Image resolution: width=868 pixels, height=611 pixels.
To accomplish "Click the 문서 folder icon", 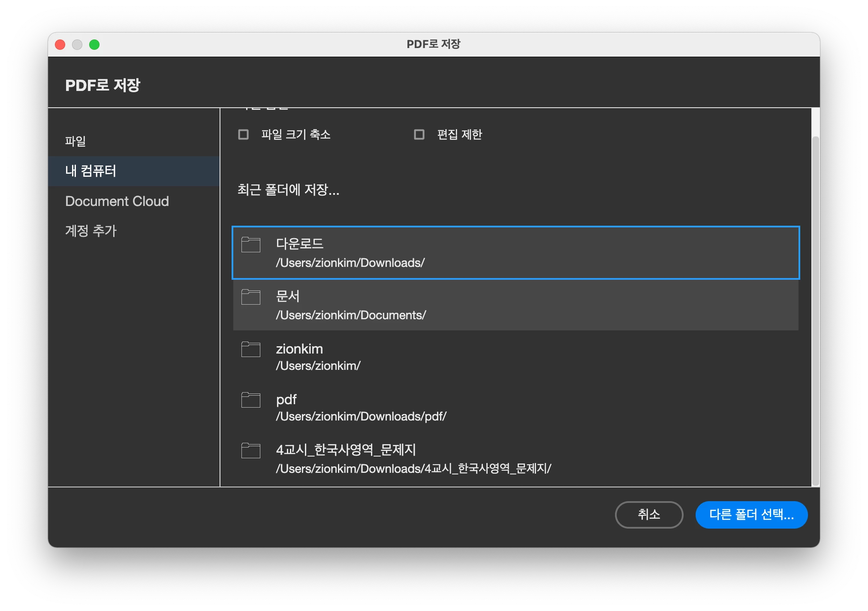I will 251,297.
